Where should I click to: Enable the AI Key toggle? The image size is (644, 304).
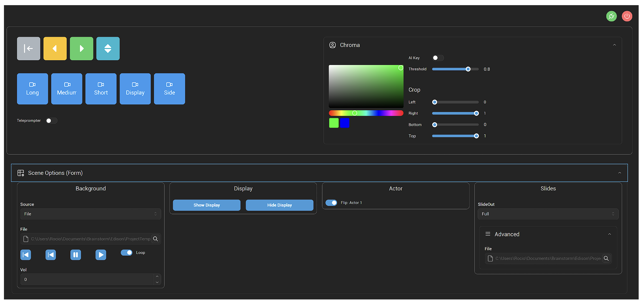[x=438, y=58]
